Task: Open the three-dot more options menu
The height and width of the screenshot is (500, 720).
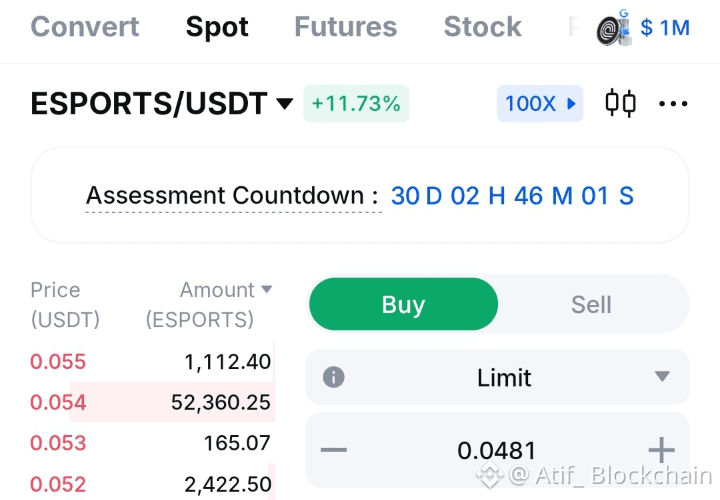Action: 673,104
